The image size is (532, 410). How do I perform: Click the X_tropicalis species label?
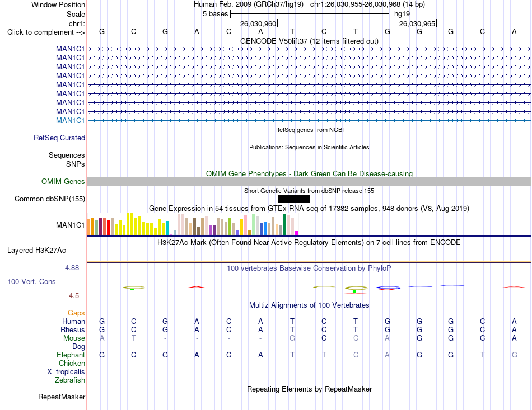click(x=66, y=372)
